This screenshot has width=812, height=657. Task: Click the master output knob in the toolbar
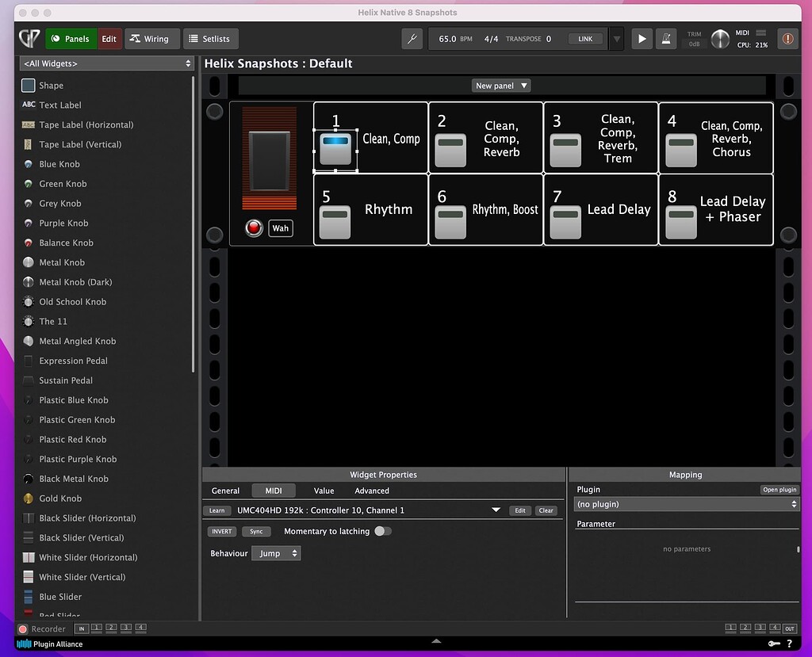click(x=720, y=38)
